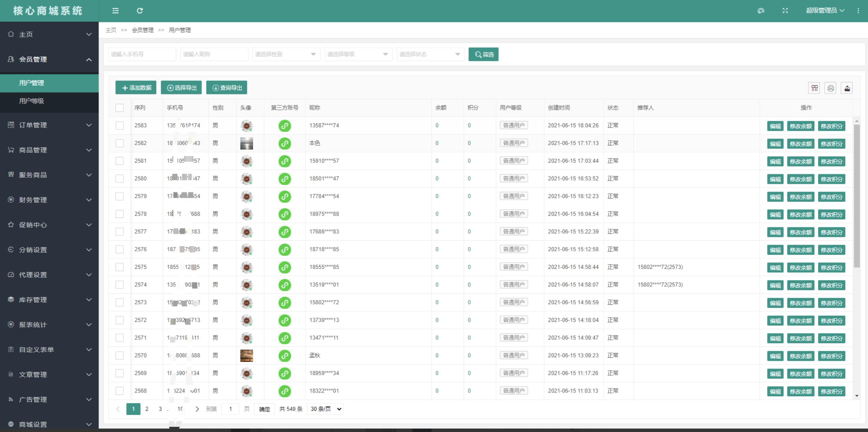The image size is (868, 432).
Task: Open the 用户等级 submenu item
Action: tap(32, 101)
